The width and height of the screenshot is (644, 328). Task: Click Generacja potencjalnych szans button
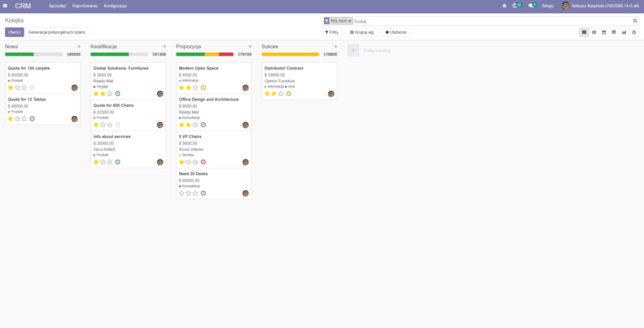pos(57,32)
